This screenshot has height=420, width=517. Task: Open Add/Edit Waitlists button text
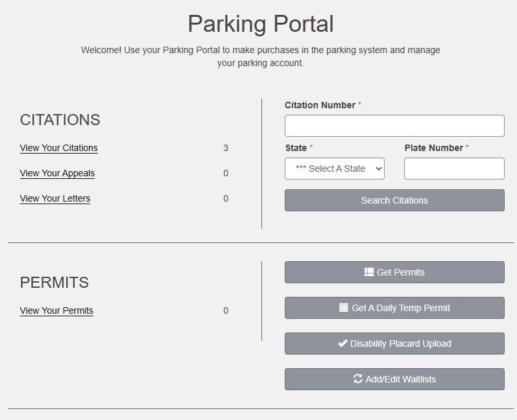click(x=400, y=379)
